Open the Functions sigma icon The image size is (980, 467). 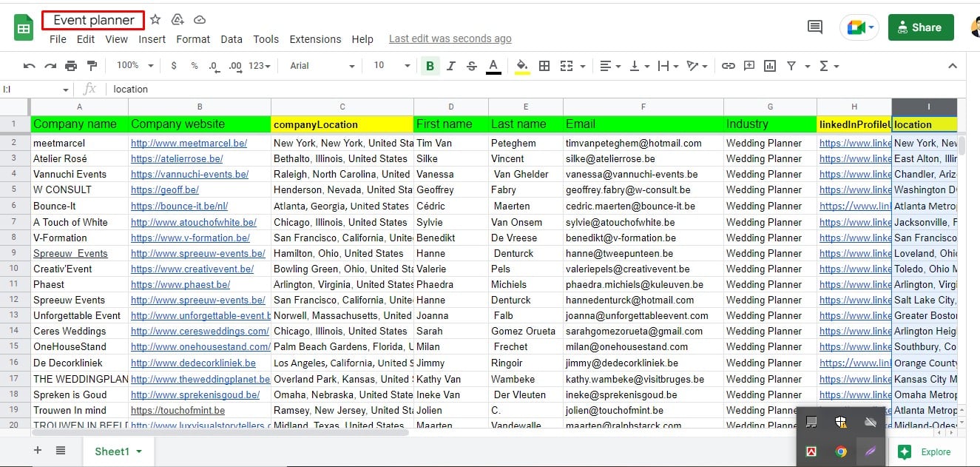coord(823,65)
